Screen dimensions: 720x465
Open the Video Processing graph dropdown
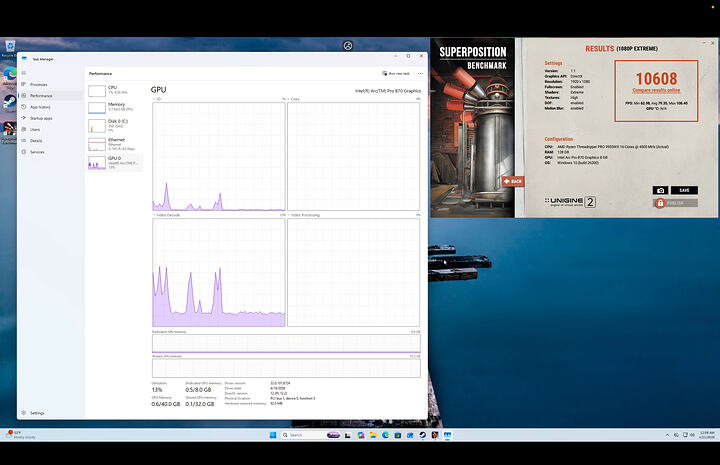tap(304, 215)
